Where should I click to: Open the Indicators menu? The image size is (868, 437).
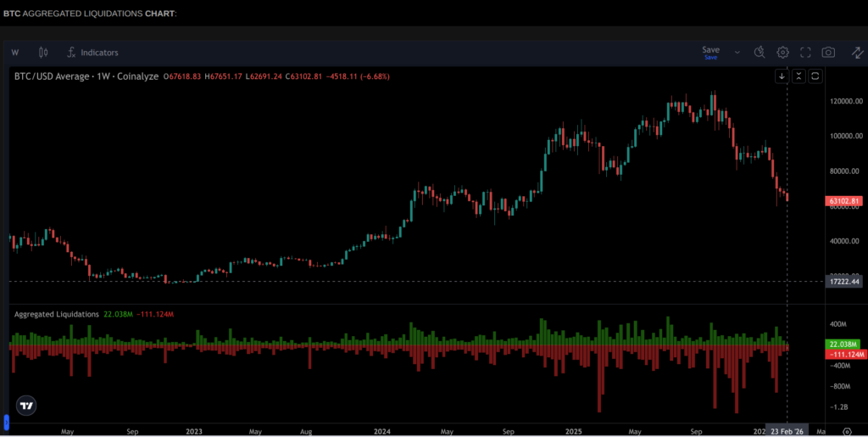(92, 53)
